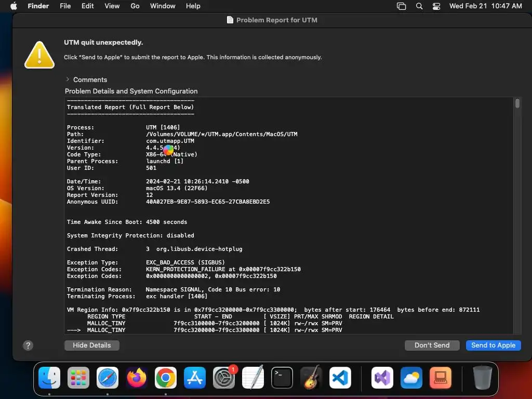Click the Don't Send button
Viewport: 532px width, 399px height.
click(x=432, y=345)
